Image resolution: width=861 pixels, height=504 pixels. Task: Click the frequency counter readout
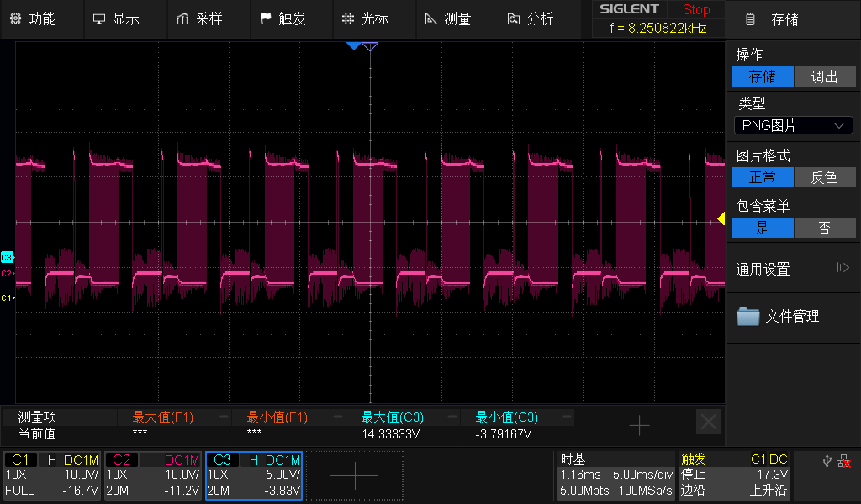click(x=658, y=28)
